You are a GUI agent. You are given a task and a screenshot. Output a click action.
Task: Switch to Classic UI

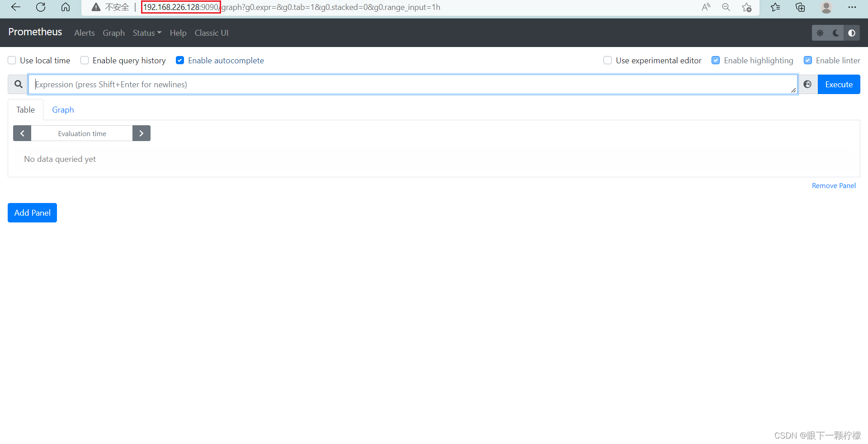[x=212, y=33]
